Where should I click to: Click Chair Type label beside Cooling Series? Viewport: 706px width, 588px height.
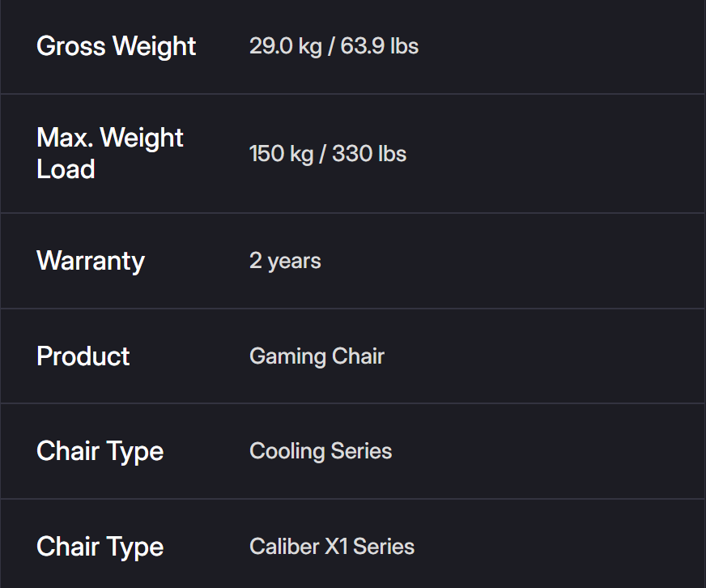100,451
